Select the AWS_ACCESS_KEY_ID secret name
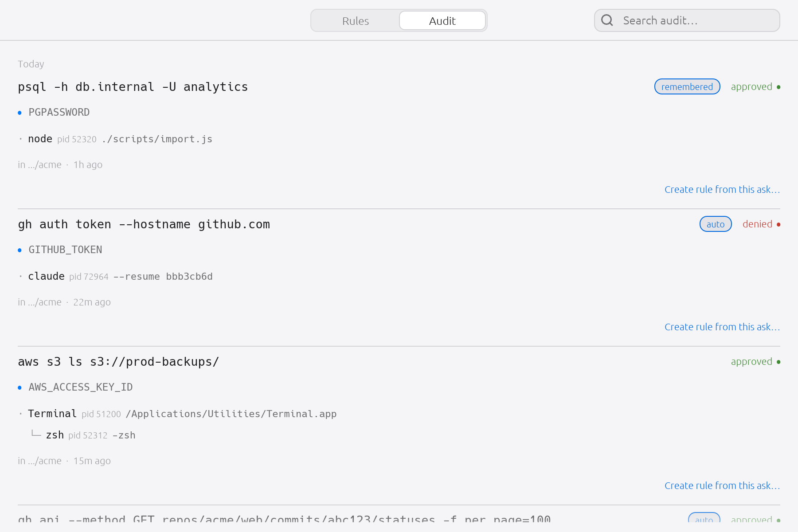The image size is (798, 532). click(81, 387)
